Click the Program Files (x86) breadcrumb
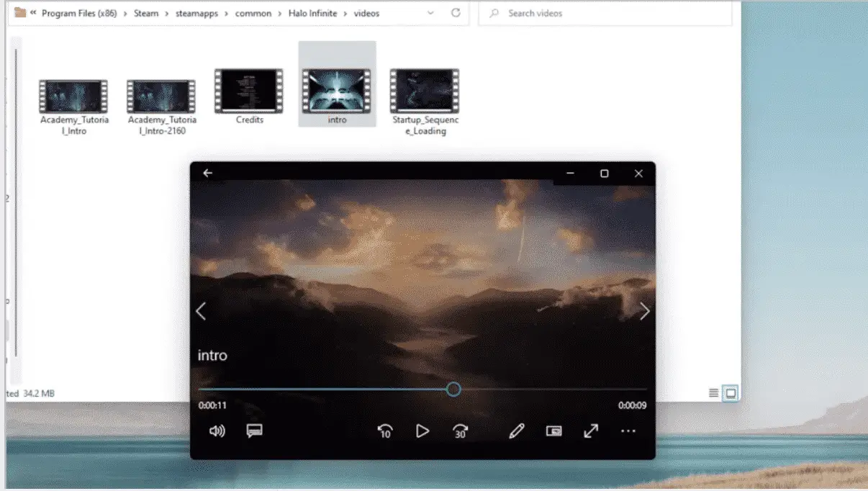 [x=79, y=13]
